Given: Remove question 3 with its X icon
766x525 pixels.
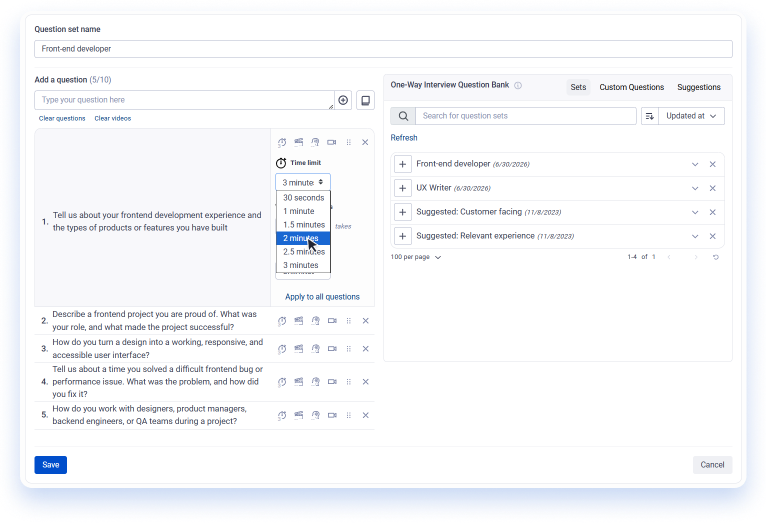Looking at the screenshot, I should pos(365,348).
